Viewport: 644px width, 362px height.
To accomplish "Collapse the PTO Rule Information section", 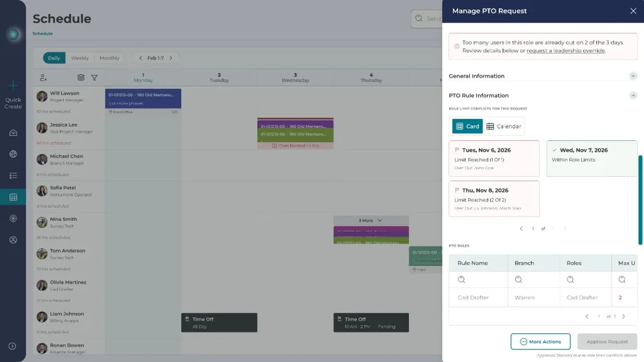I will [x=633, y=95].
